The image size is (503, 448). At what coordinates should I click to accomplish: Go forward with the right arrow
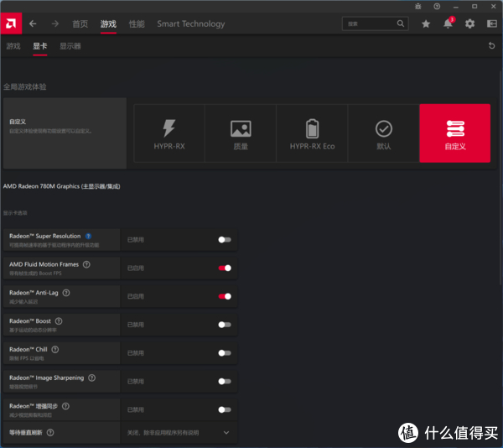pos(55,23)
